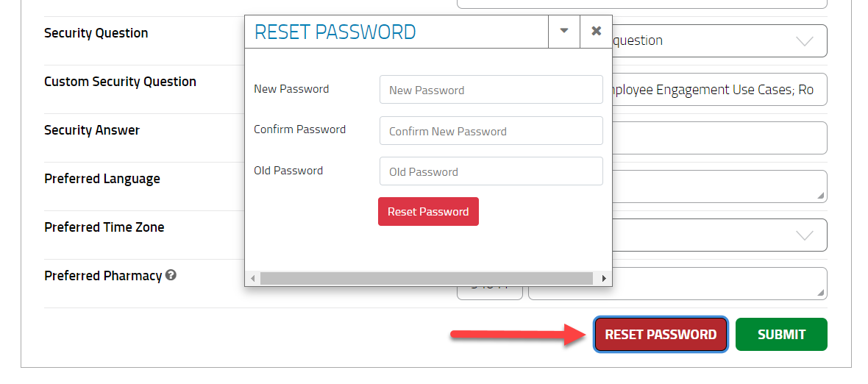868x384 pixels.
Task: Click the dialog scrollbar's right arrow
Action: [x=604, y=278]
